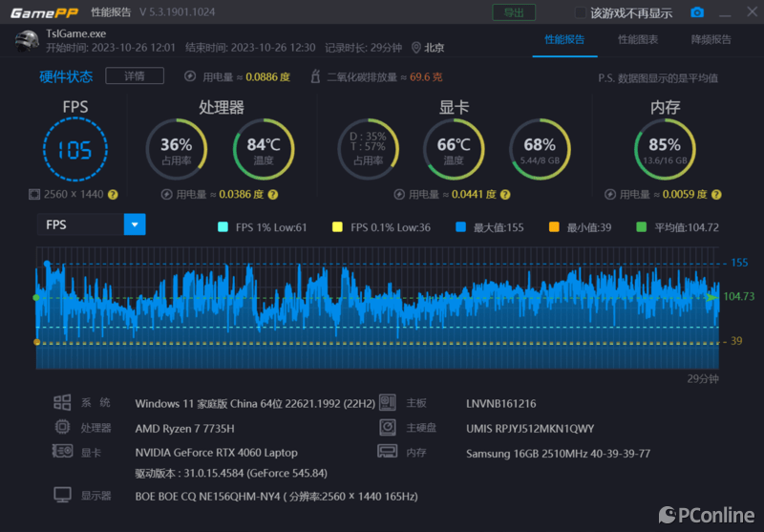
Task: Toggle the 该游戏不再显示 checkbox
Action: [x=581, y=12]
